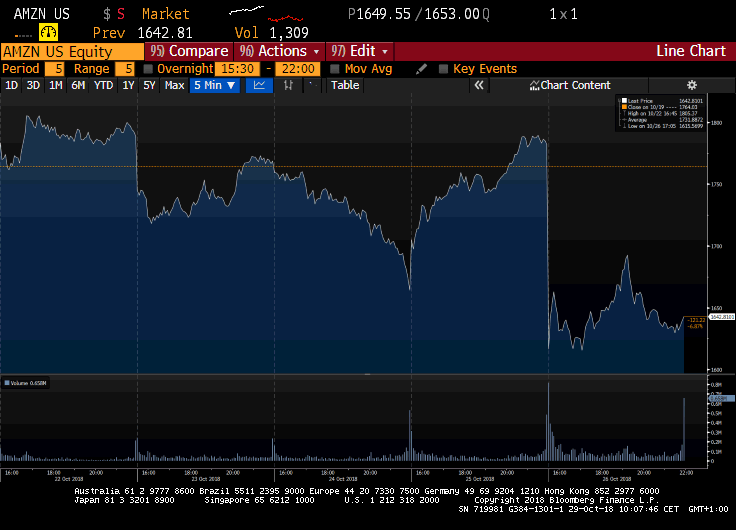The height and width of the screenshot is (530, 736).
Task: Click the last price tag 1642.81 on axis
Action: [722, 317]
